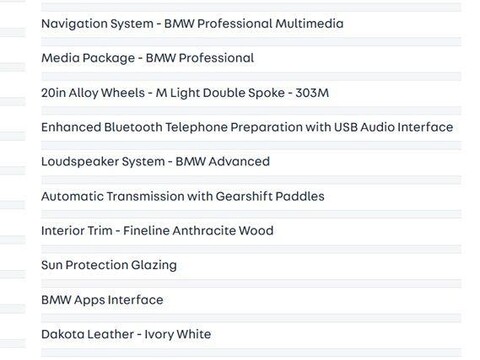The width and height of the screenshot is (480, 360).
Task: Click the words BMW Advanced
Action: (223, 162)
